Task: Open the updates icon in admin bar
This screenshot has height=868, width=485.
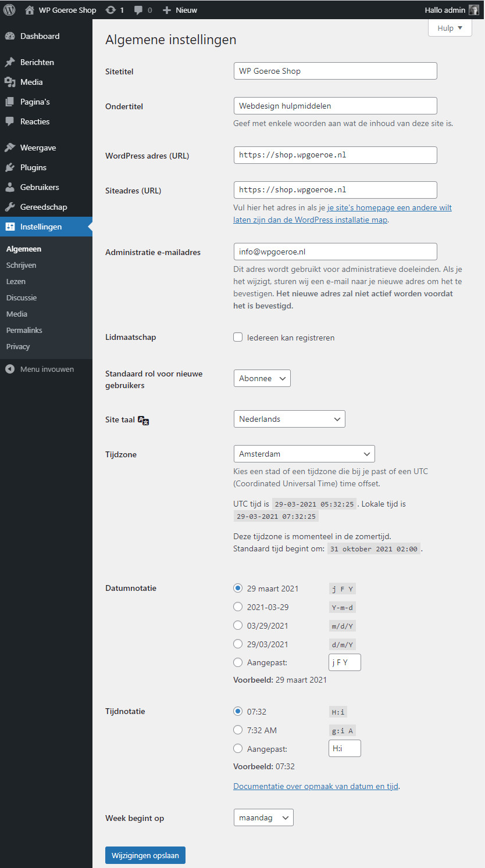Action: tap(110, 10)
